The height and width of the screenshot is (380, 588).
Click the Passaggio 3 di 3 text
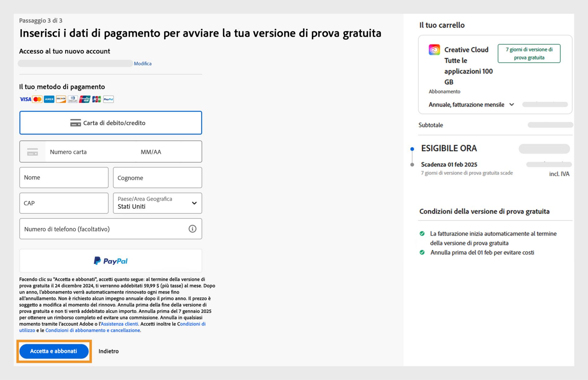tap(40, 21)
